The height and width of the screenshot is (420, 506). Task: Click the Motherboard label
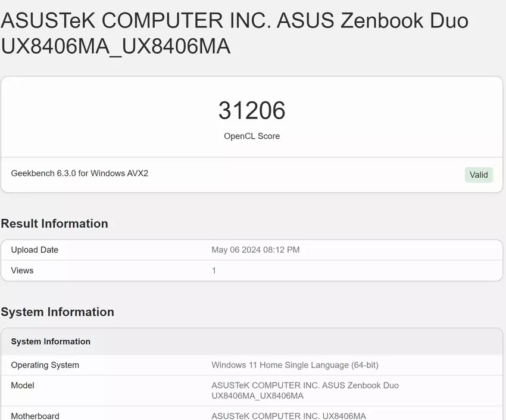[35, 416]
